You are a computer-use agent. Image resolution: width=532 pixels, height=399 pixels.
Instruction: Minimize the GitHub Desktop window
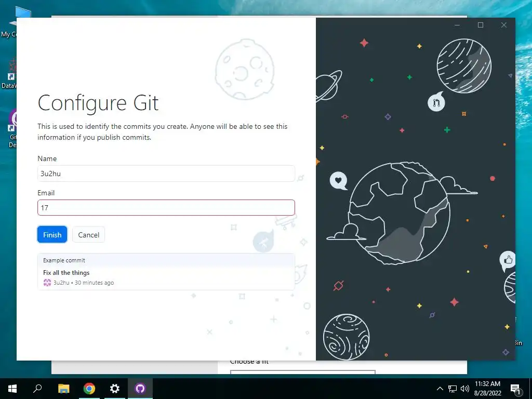457,25
